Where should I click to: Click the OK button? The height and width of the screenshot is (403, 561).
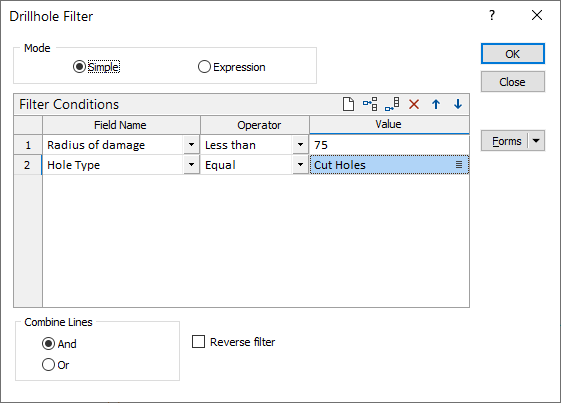513,54
